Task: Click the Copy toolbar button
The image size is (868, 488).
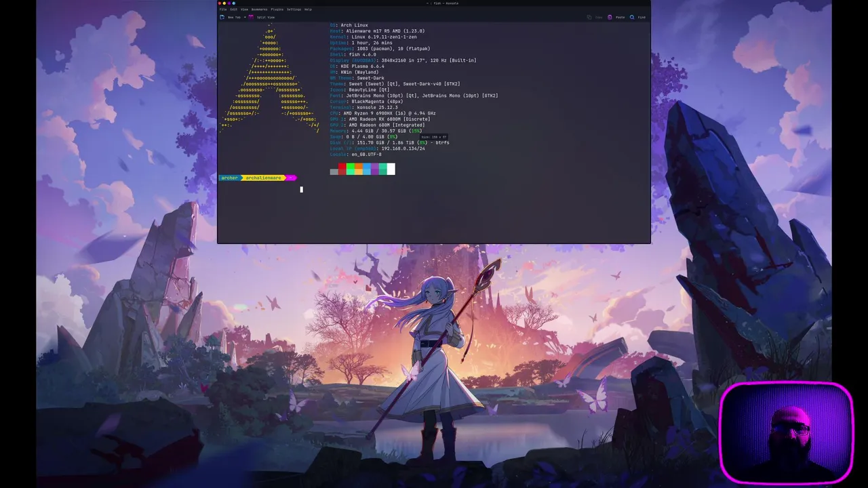Action: click(595, 17)
